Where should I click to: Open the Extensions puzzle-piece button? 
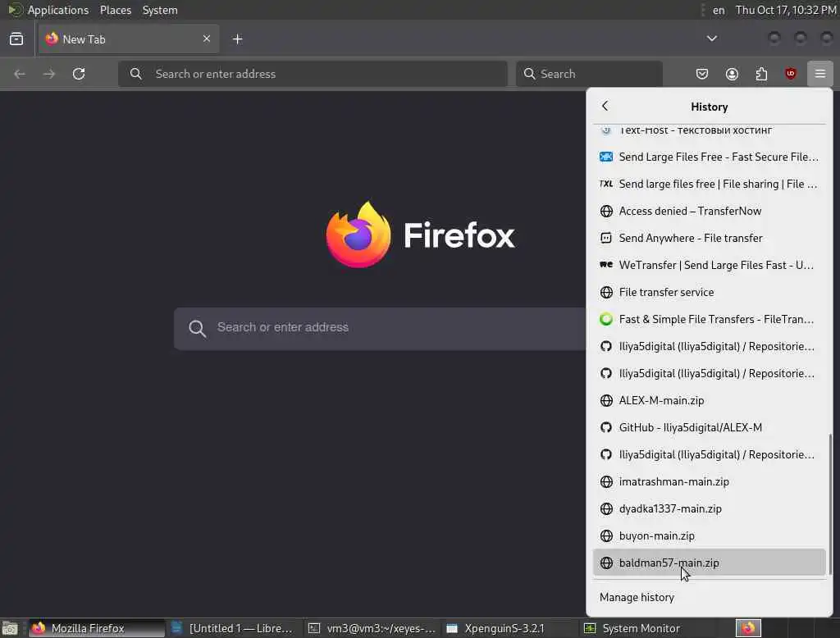(x=761, y=73)
